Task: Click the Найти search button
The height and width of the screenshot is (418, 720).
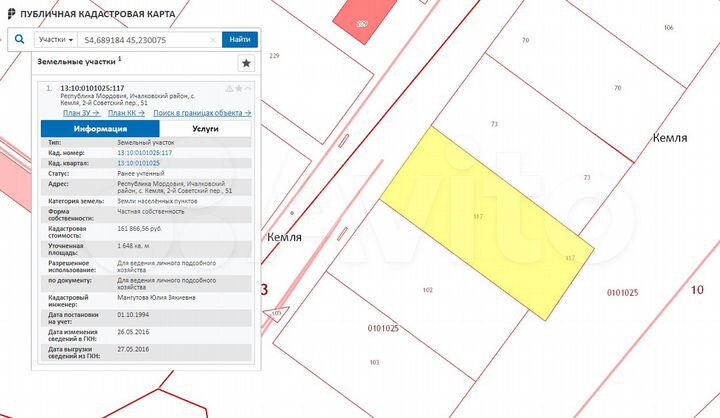Action: (240, 40)
